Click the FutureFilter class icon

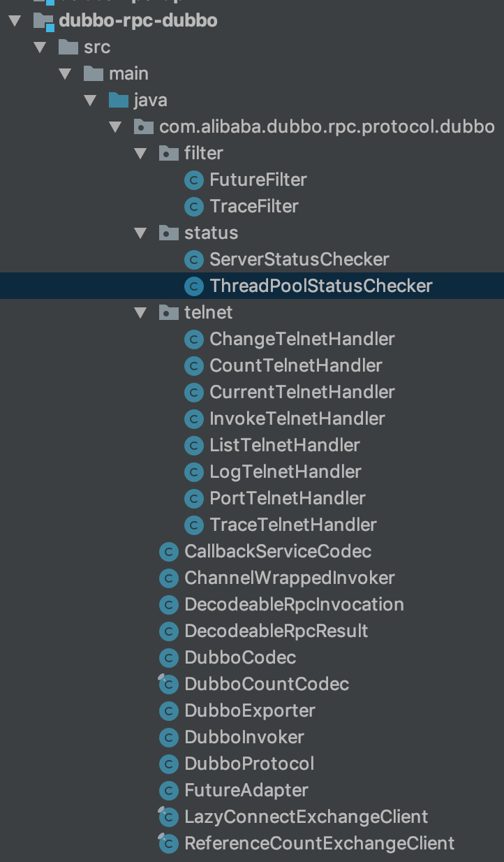click(x=193, y=180)
